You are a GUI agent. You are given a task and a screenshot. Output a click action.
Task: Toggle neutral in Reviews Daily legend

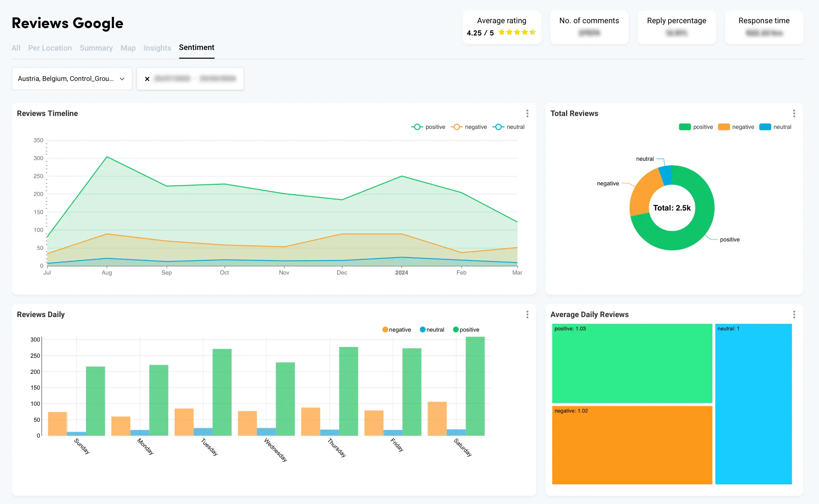tap(432, 330)
